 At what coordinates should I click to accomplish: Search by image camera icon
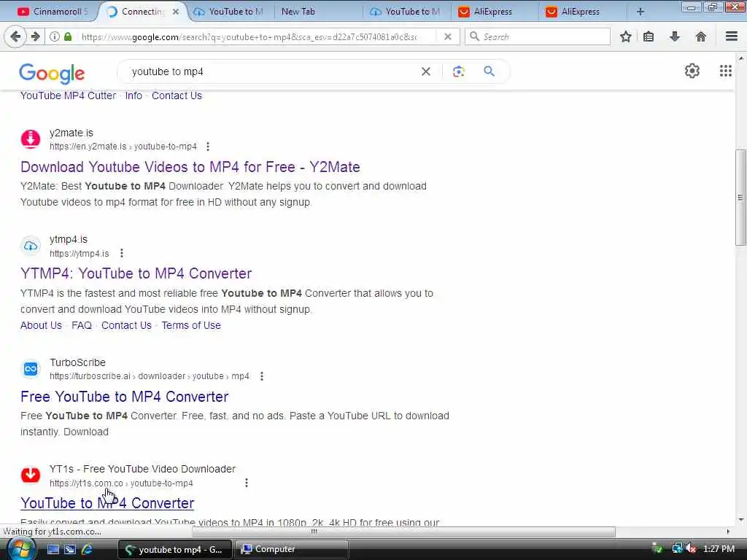[458, 71]
